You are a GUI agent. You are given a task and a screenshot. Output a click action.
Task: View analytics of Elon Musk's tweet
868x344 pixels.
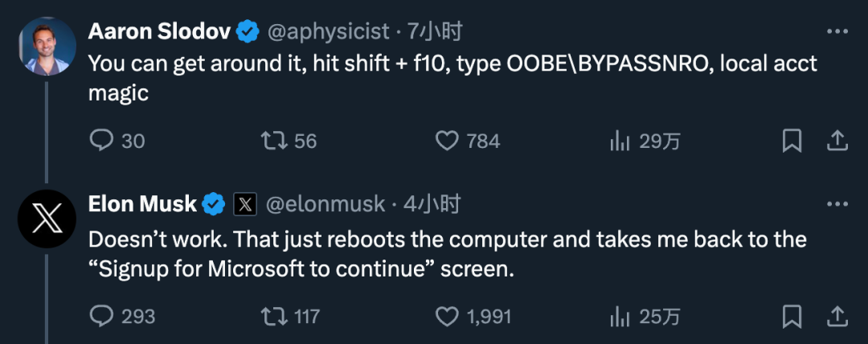[x=620, y=316]
